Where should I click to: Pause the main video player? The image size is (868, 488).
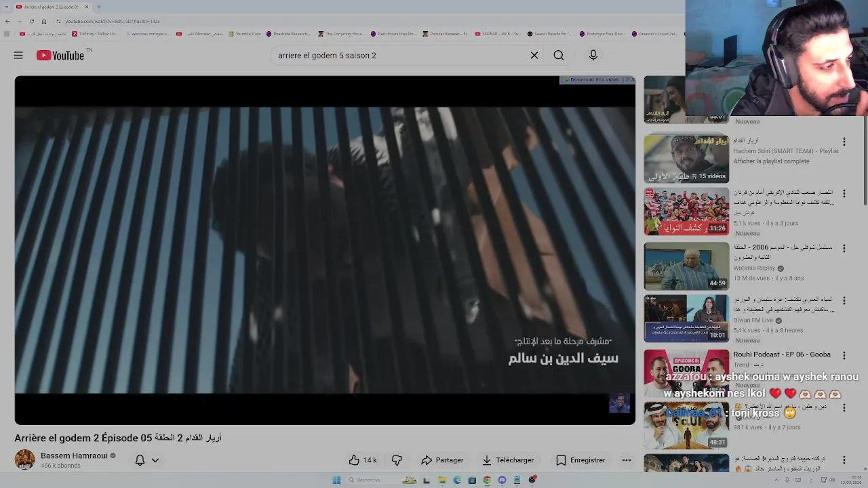point(325,250)
